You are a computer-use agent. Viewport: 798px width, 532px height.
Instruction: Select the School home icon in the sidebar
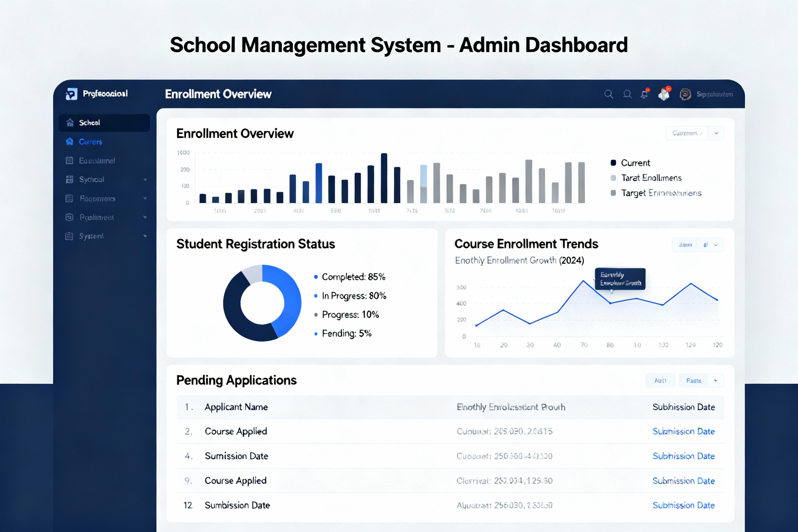coord(70,122)
